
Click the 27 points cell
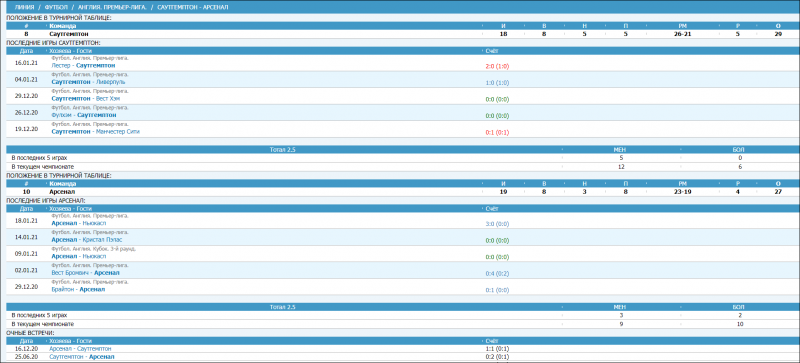pos(778,191)
